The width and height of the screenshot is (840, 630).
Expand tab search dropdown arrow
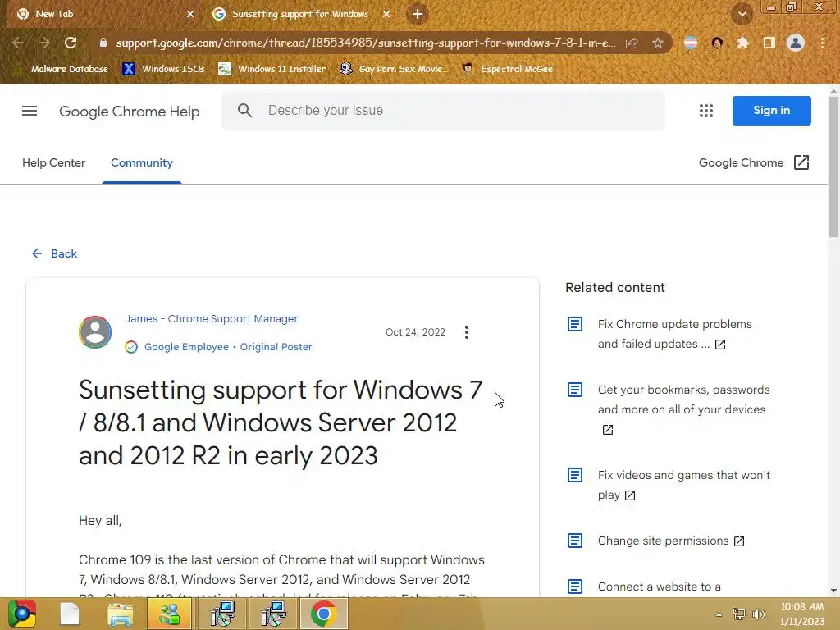click(742, 14)
